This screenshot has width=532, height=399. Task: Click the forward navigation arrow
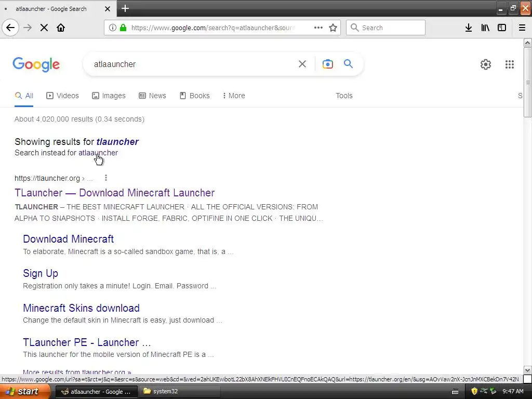pyautogui.click(x=28, y=28)
